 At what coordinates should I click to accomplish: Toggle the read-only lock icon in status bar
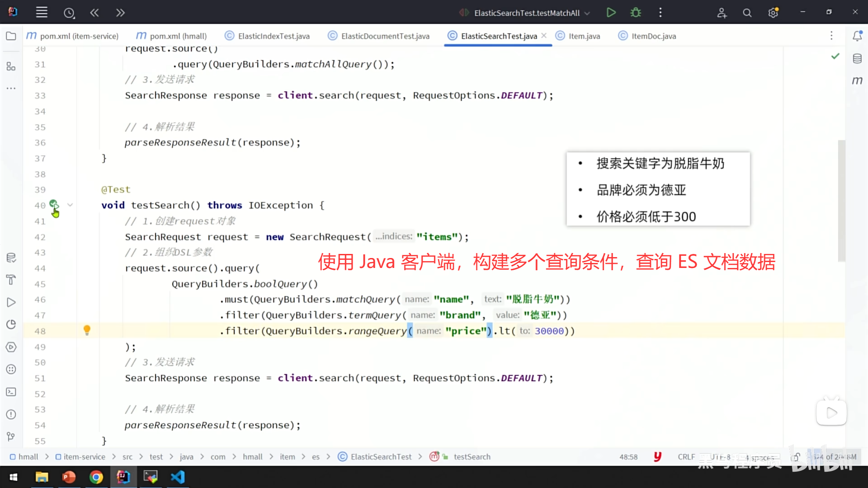coord(796,457)
